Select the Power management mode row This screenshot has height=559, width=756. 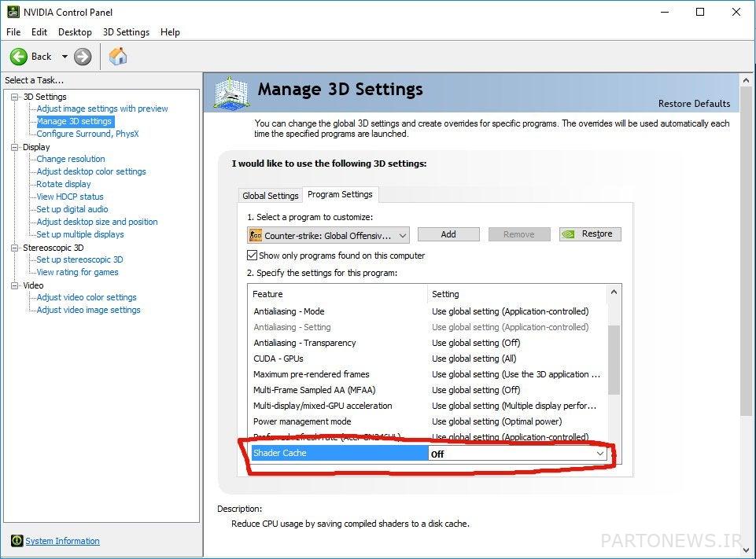tap(428, 421)
